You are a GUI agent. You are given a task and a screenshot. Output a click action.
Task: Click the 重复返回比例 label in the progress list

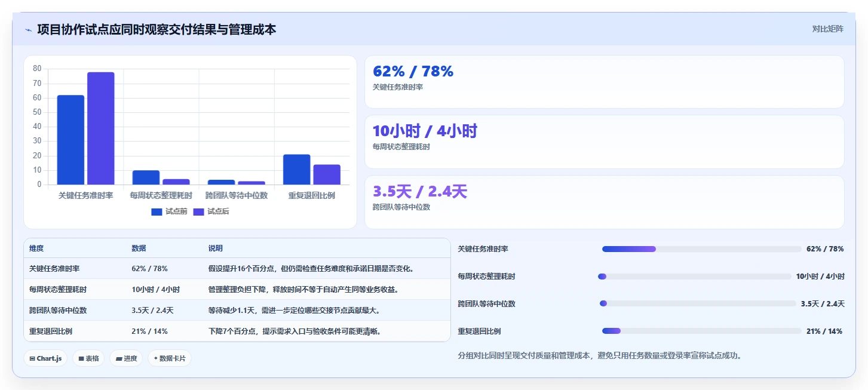[479, 331]
